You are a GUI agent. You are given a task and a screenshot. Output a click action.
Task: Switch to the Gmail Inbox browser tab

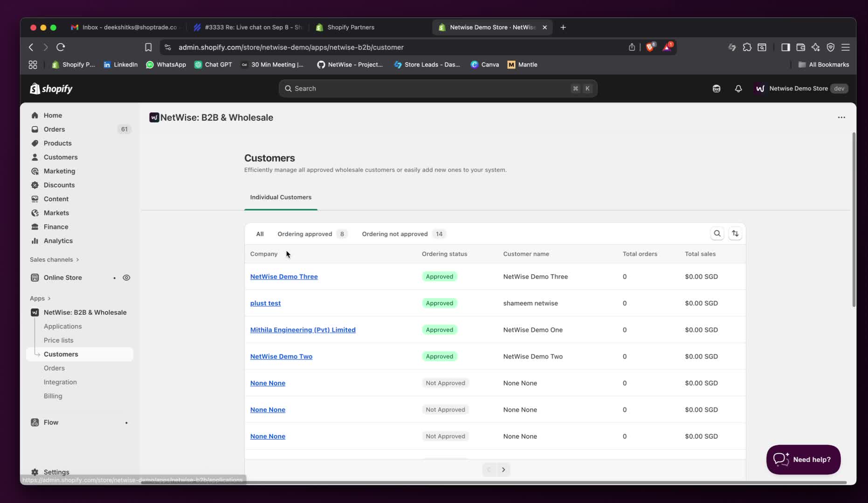tap(124, 27)
